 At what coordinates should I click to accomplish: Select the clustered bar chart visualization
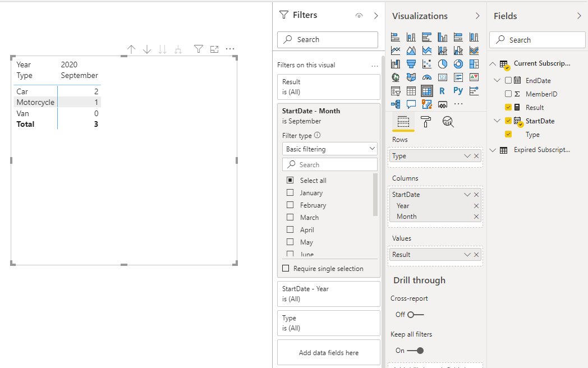[x=427, y=37]
